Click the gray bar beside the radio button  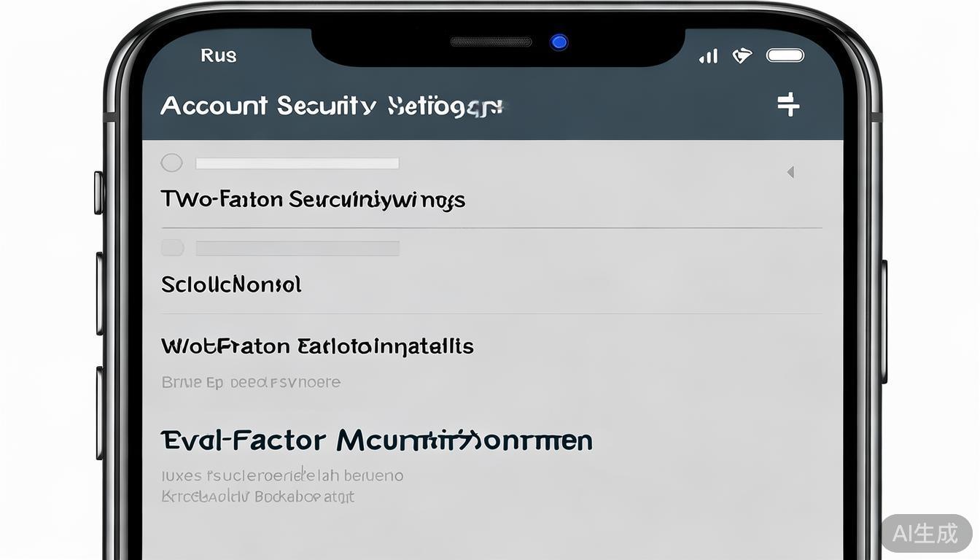(x=297, y=163)
